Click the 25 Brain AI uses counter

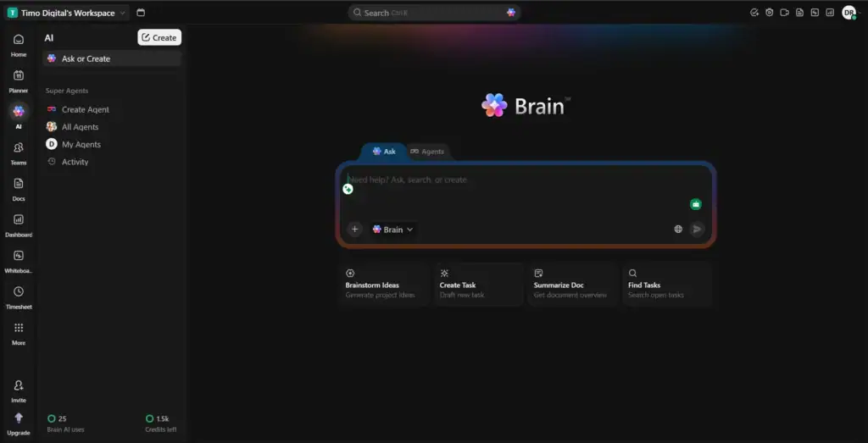tap(65, 424)
